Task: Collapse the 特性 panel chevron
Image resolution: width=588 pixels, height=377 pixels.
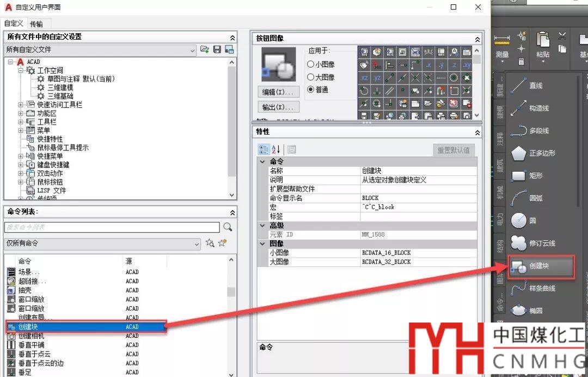Action: [477, 132]
